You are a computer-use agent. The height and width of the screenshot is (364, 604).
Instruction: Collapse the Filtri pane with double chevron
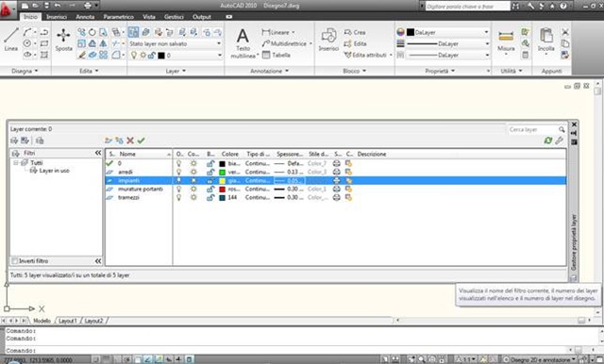click(98, 153)
